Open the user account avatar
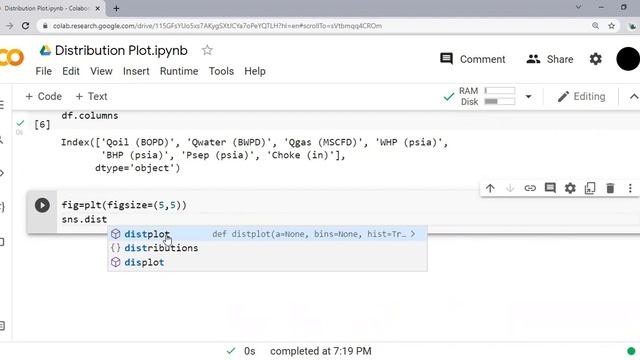Image resolution: width=640 pixels, height=360 pixels. click(628, 59)
